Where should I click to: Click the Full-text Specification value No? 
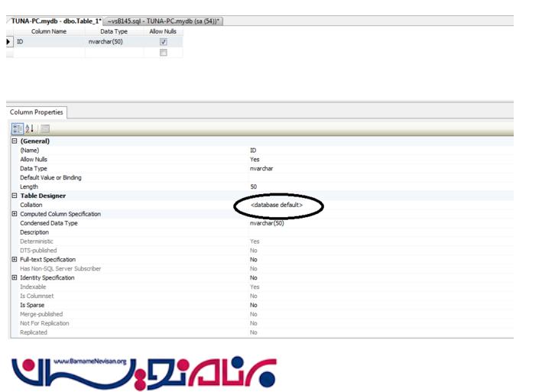tap(254, 259)
